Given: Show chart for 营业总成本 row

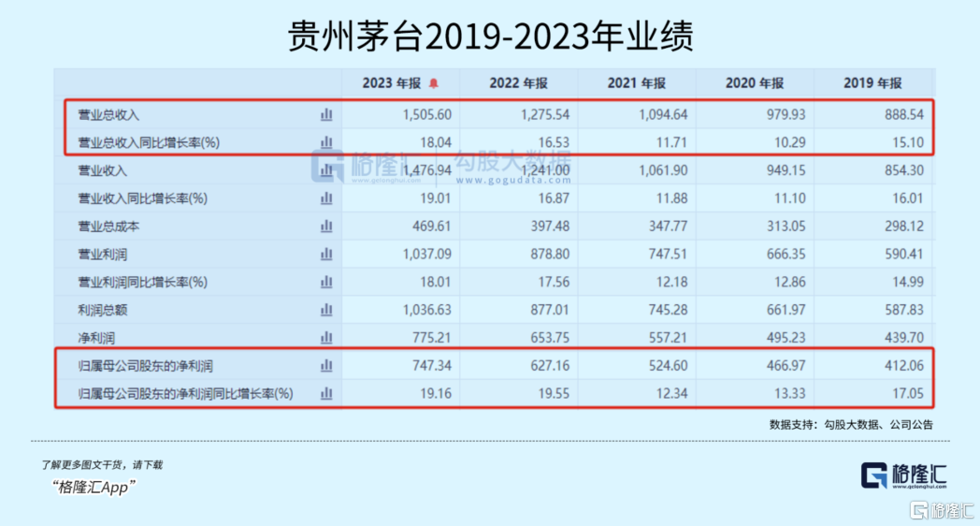Looking at the screenshot, I should [326, 226].
